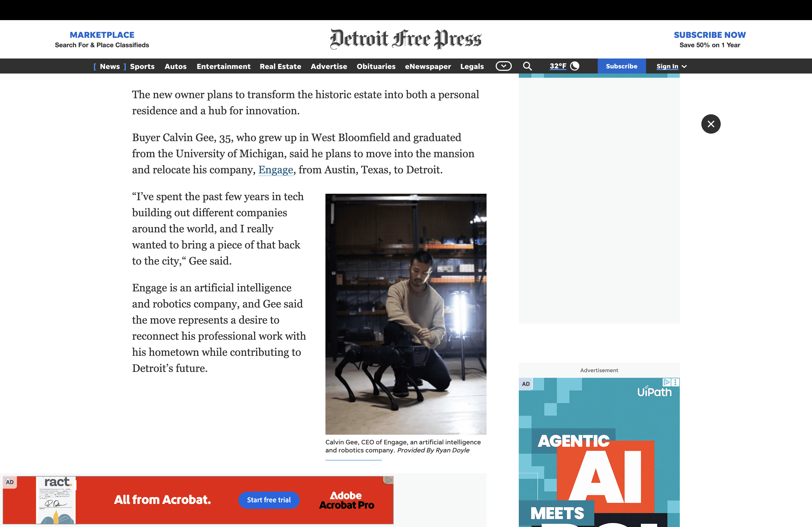Click the AD badge on Adobe banner

click(10, 482)
